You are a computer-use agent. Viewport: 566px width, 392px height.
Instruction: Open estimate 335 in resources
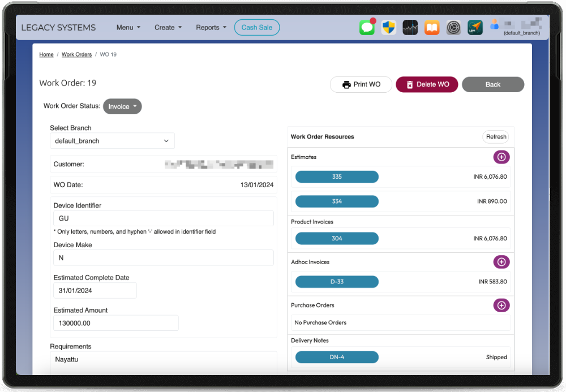[337, 177]
